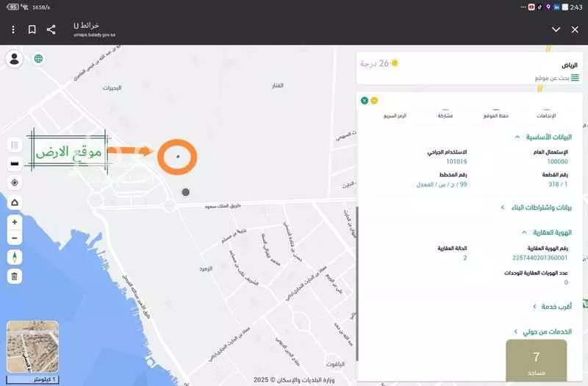Open the map layers list icon
The height and width of the screenshot is (386, 588).
[x=15, y=145]
